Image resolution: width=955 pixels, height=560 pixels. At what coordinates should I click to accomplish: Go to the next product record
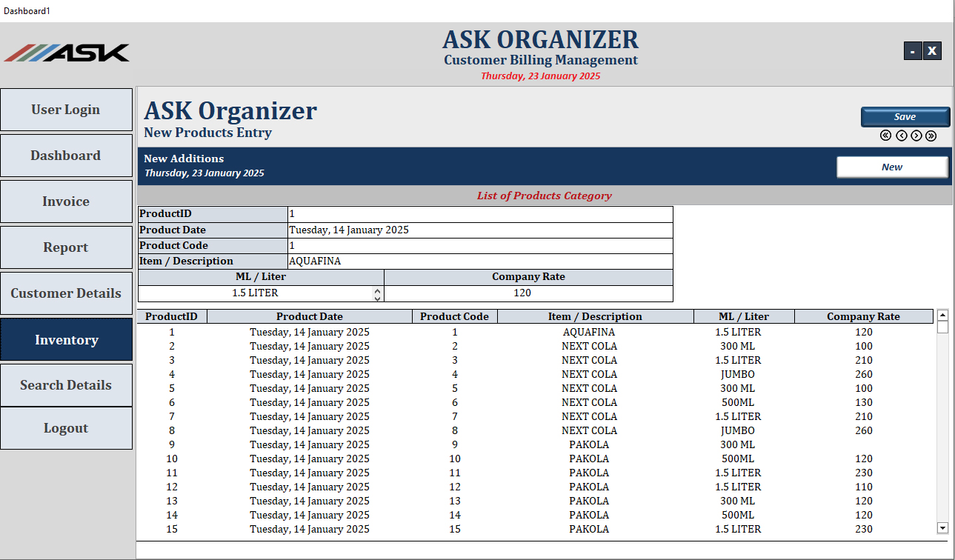(916, 136)
